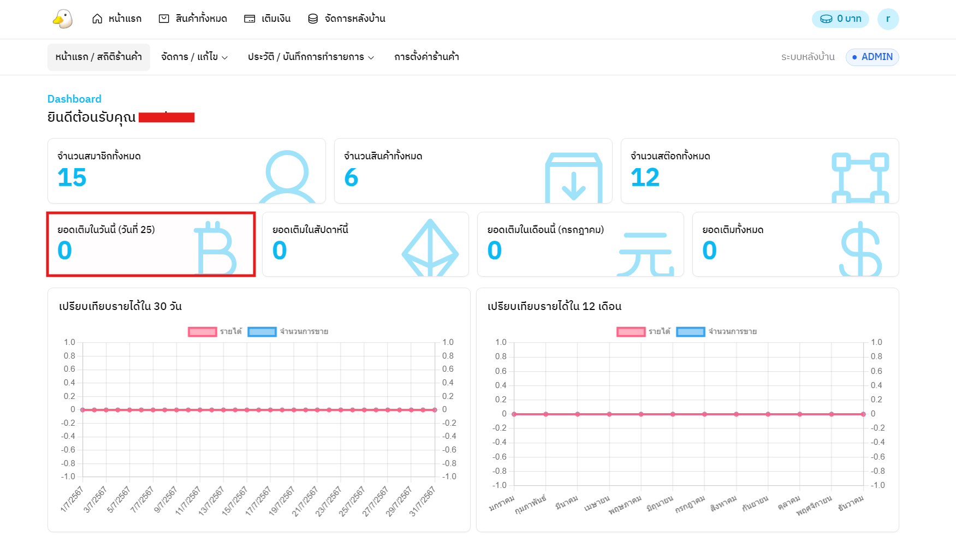This screenshot has height=560, width=956.
Task: Open the user avatar 'r' menu
Action: click(888, 19)
